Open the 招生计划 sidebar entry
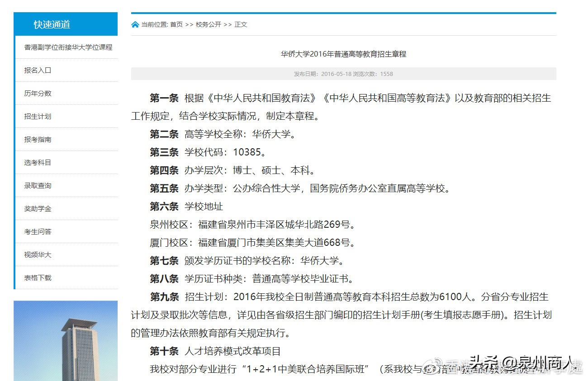This screenshot has height=381, width=588. pyautogui.click(x=37, y=116)
